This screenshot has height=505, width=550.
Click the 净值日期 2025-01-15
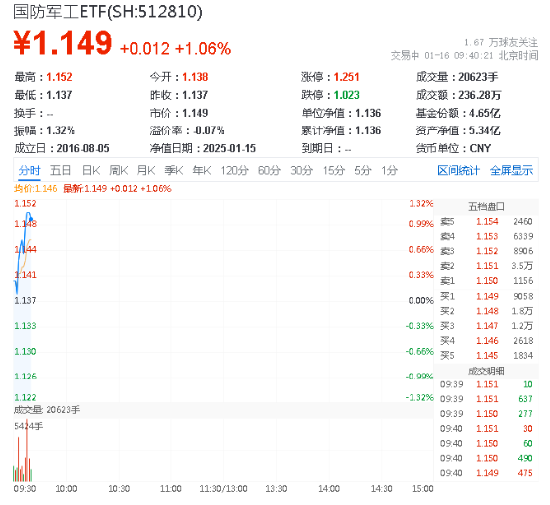(x=229, y=148)
